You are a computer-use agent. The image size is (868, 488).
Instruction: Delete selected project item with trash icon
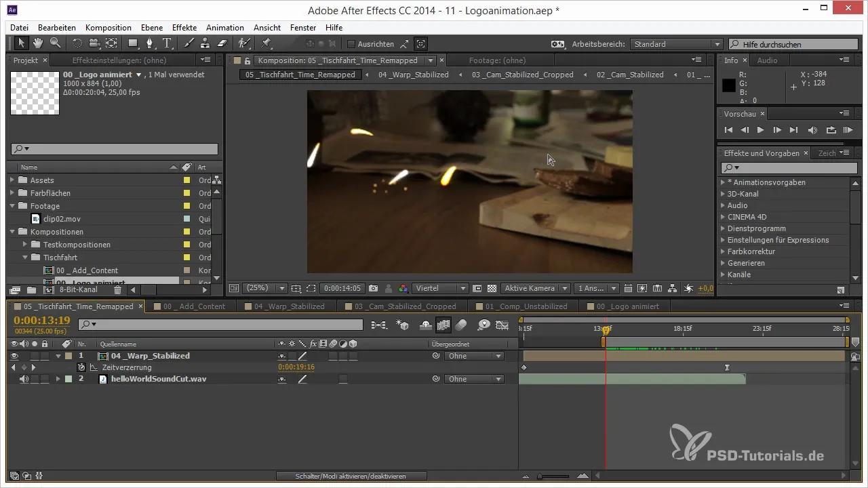[117, 290]
